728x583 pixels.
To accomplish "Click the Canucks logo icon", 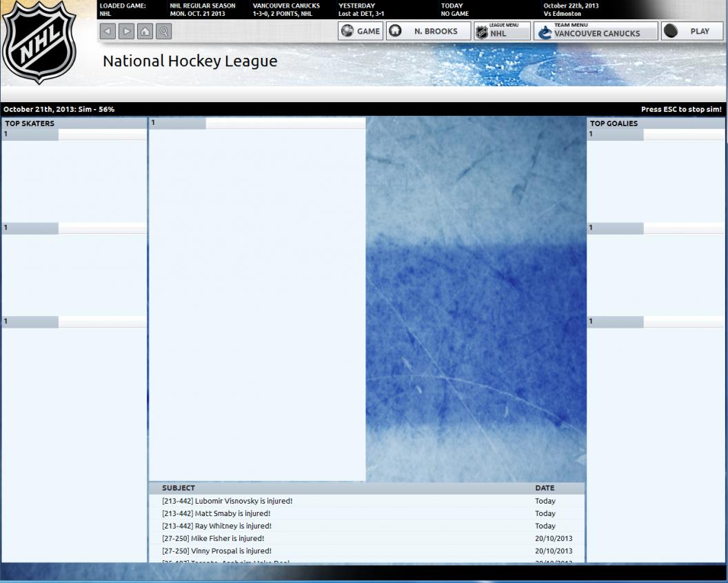I will click(545, 32).
